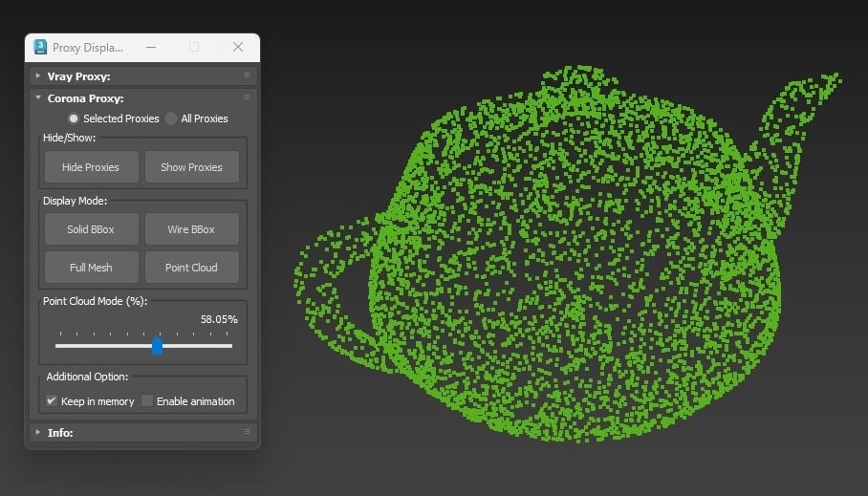This screenshot has width=868, height=496.
Task: Click the Hide Proxies button
Action: coord(92,166)
